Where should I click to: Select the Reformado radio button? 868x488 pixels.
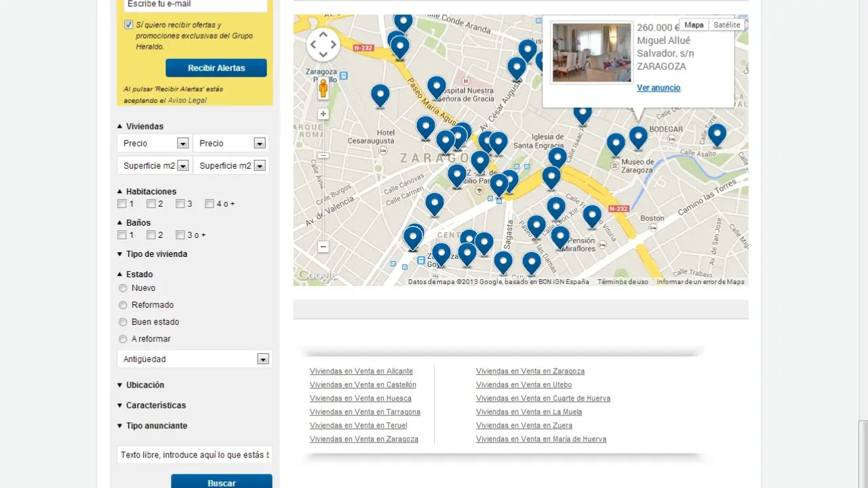point(123,305)
